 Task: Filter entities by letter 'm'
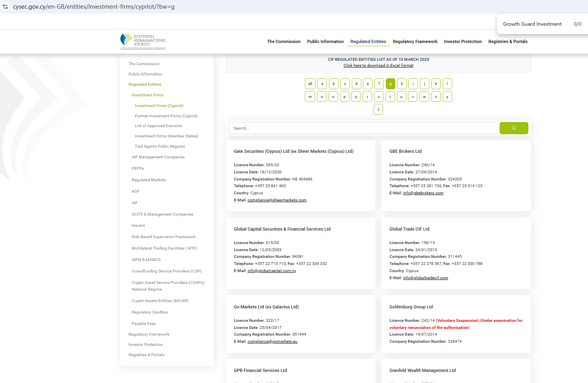coord(310,97)
